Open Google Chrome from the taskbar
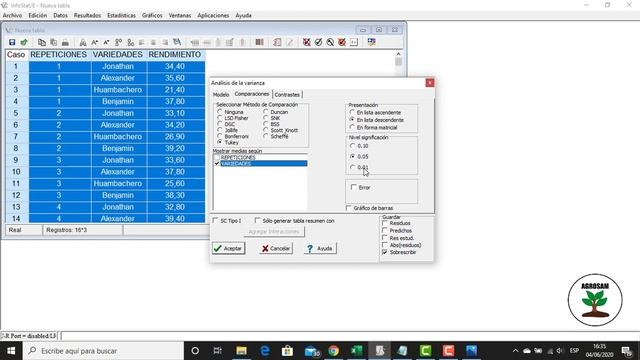 pos(333,351)
